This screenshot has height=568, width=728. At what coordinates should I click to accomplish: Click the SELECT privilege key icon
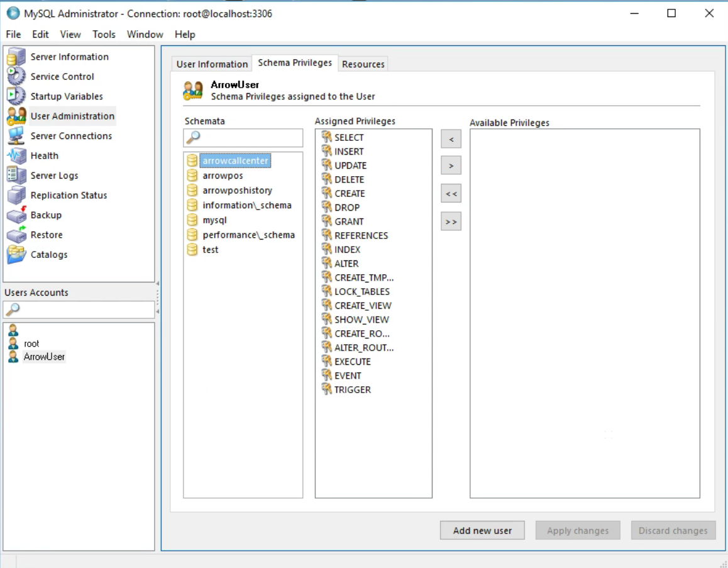(327, 137)
